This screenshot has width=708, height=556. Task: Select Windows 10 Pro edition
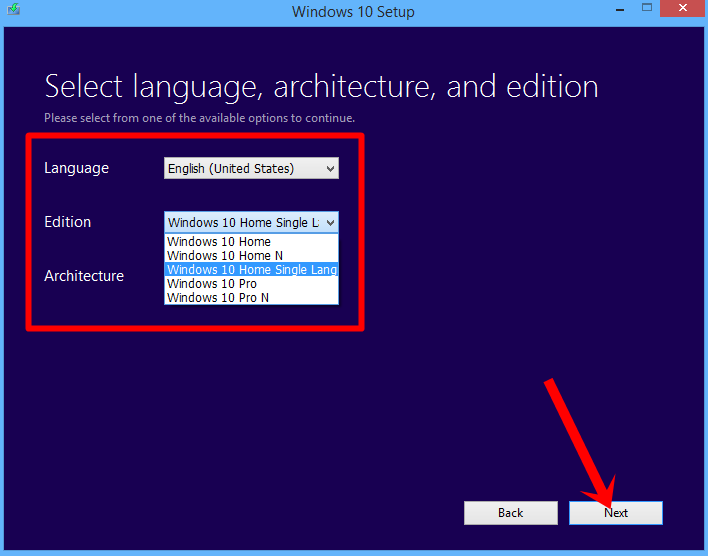click(x=211, y=284)
